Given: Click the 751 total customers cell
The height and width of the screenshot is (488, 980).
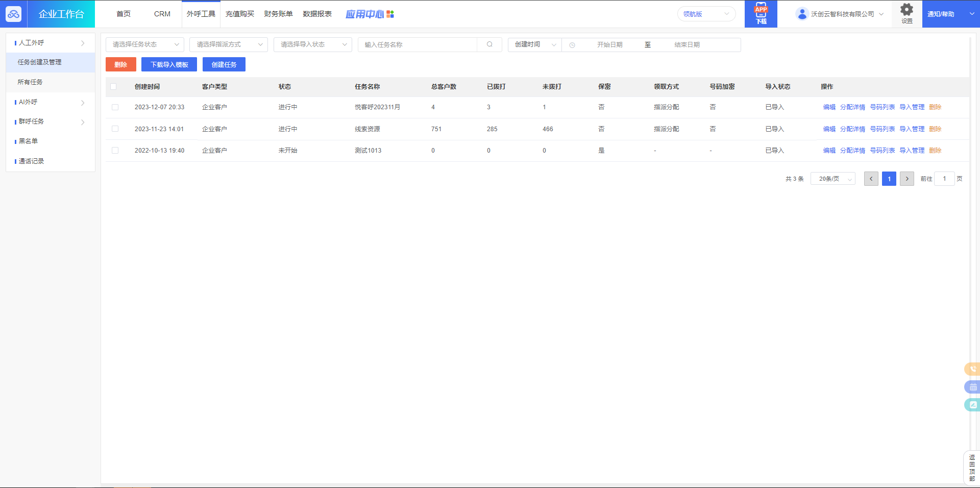Looking at the screenshot, I should (x=436, y=129).
